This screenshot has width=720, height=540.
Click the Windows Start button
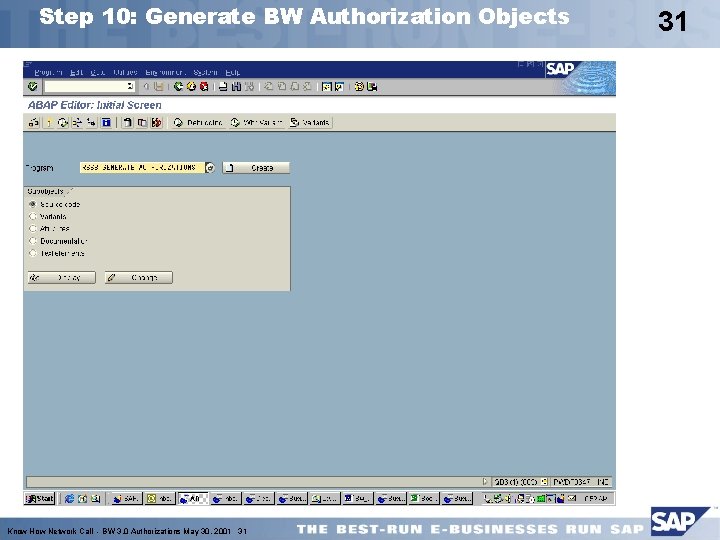pos(40,498)
